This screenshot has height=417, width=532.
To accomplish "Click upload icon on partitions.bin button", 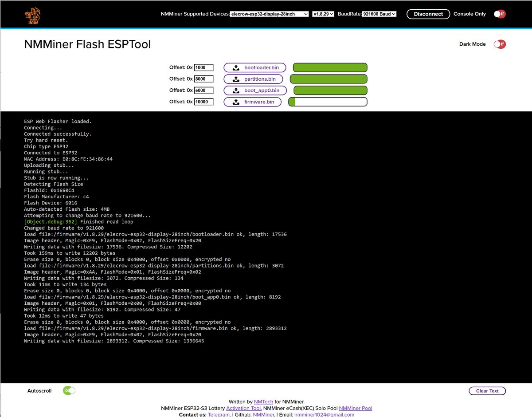I will tap(236, 79).
